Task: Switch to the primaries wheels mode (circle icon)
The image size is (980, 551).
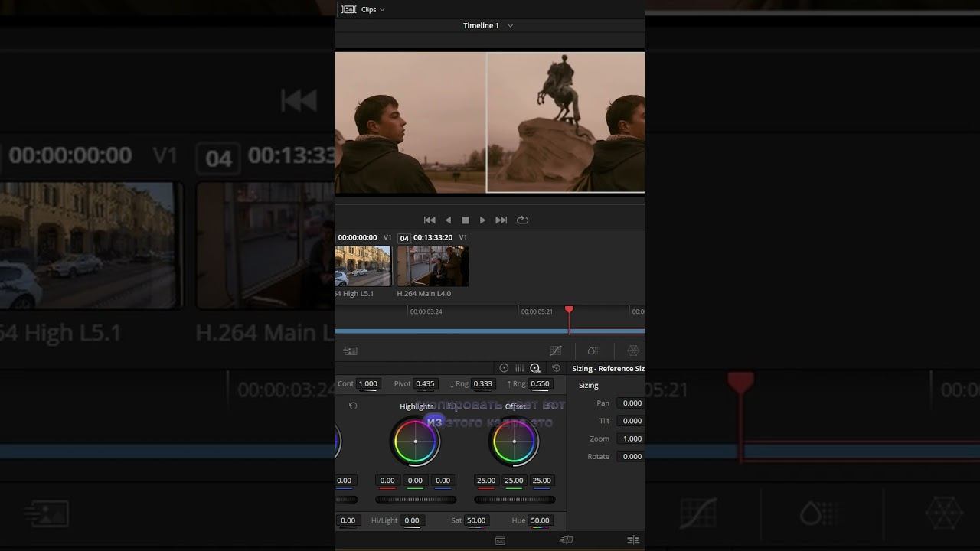Action: 504,368
